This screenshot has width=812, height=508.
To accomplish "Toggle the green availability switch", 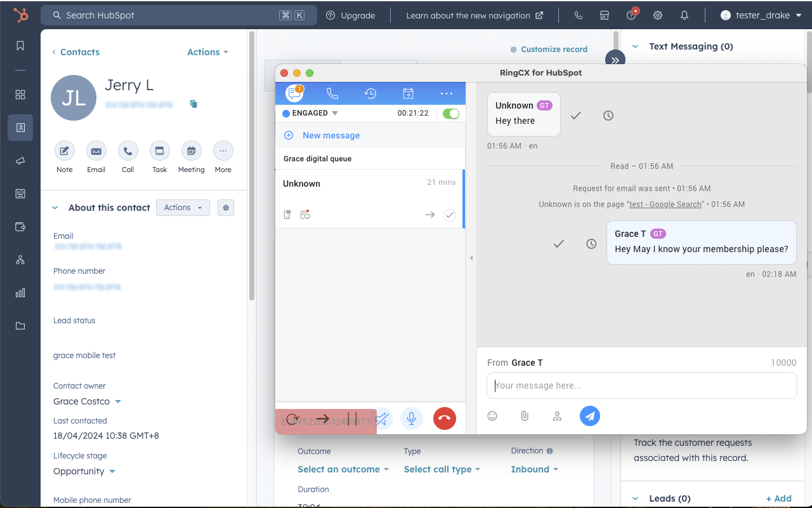I will coord(451,114).
